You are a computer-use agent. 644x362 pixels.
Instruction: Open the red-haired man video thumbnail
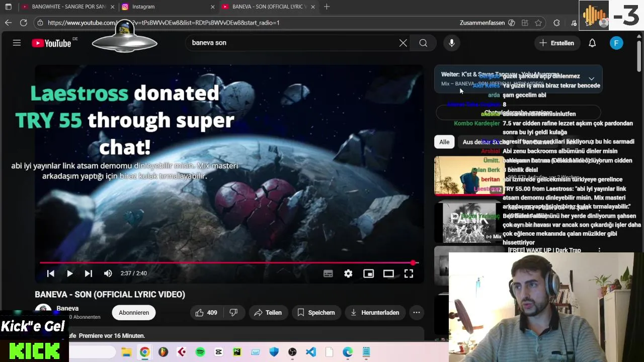(469, 175)
